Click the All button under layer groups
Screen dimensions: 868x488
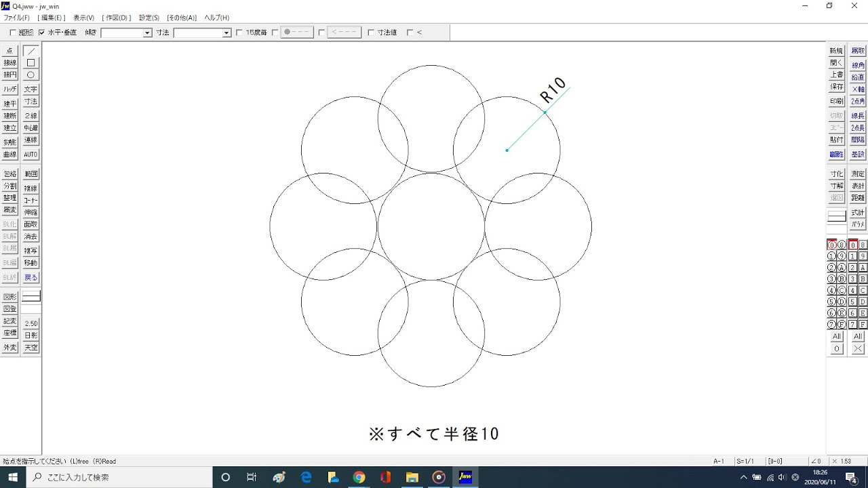pos(837,337)
